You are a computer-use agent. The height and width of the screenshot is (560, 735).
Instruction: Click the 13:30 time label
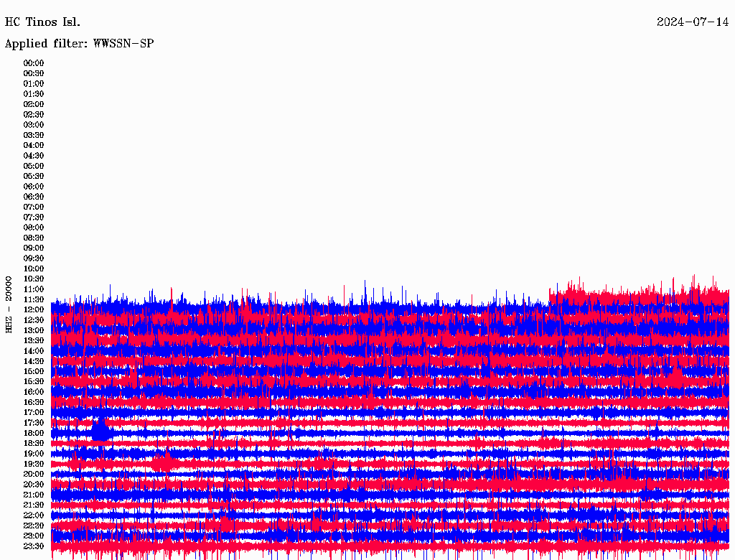(34, 340)
